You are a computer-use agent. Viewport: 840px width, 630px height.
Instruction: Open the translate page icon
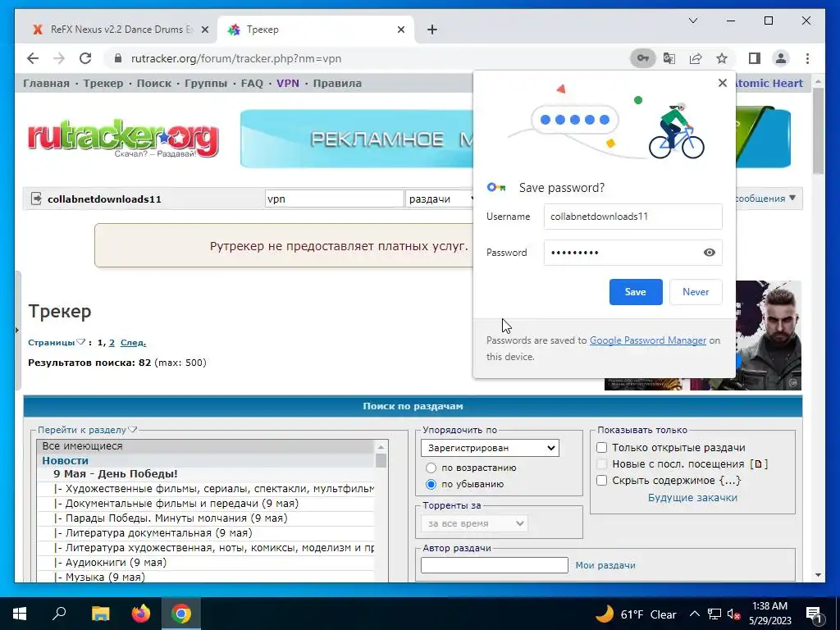click(669, 58)
